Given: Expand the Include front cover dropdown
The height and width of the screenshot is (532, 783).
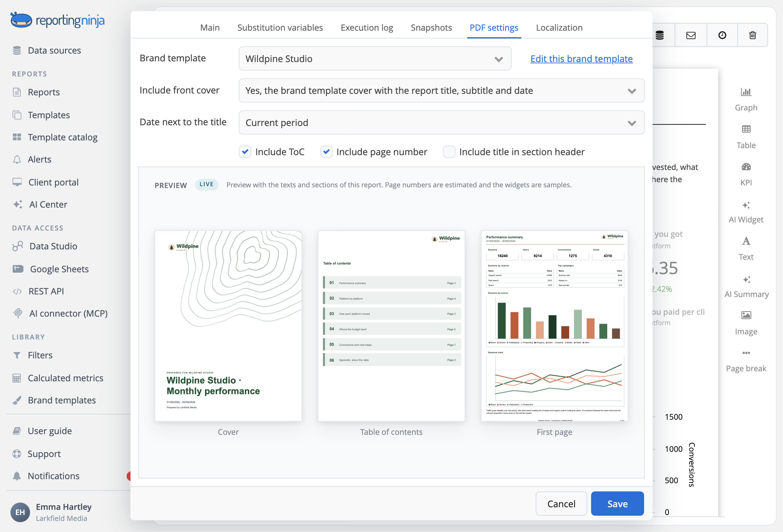Looking at the screenshot, I should pos(441,91).
